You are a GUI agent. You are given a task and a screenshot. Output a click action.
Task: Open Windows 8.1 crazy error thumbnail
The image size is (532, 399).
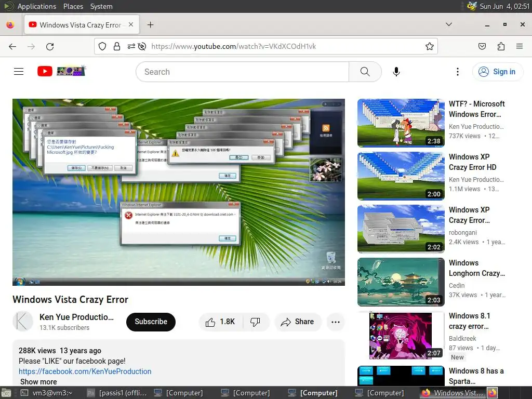tap(401, 336)
